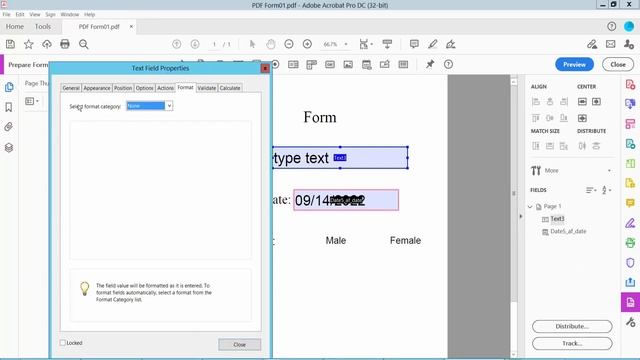Click the Sign document icon
The width and height of the screenshot is (640, 360).
click(451, 44)
